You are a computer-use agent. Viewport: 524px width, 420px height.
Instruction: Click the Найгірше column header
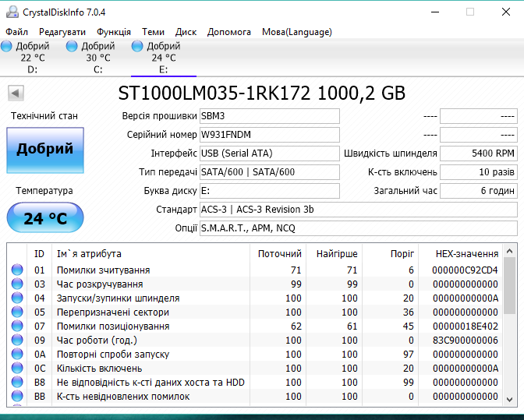(x=334, y=254)
